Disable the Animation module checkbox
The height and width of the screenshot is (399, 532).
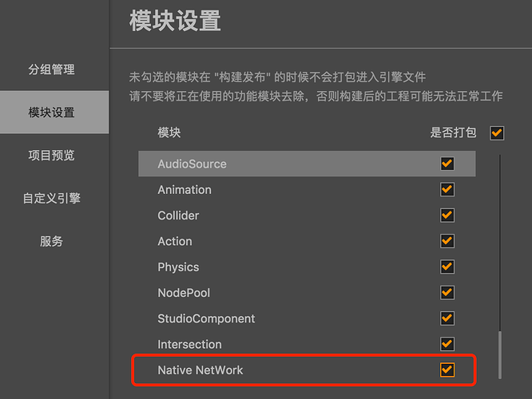(x=447, y=189)
